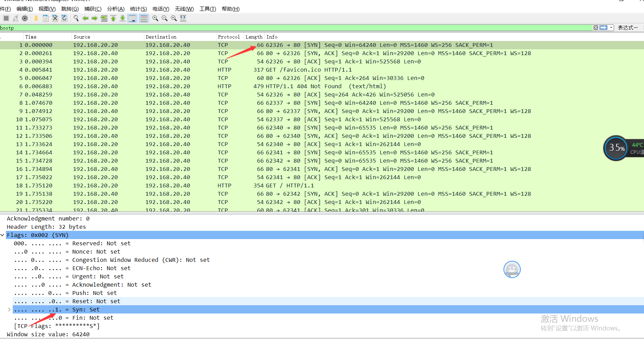Toggle auto-scroll during live capture
The image size is (644, 339).
click(x=132, y=18)
